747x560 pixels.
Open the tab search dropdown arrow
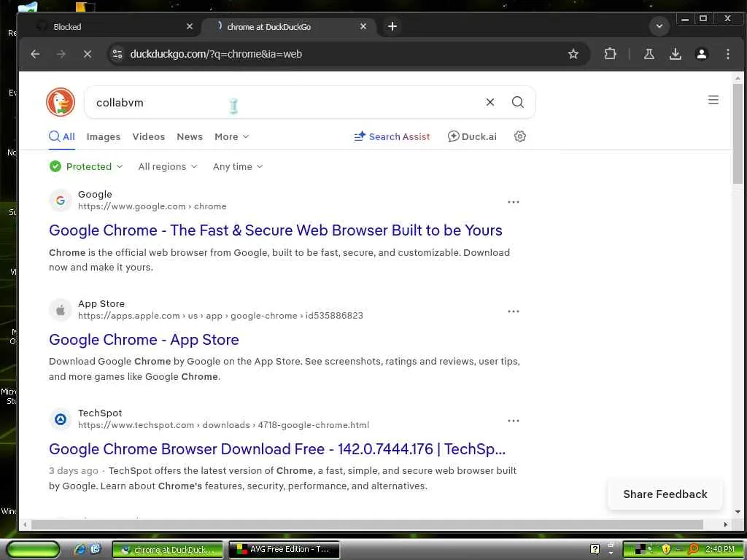pos(659,26)
